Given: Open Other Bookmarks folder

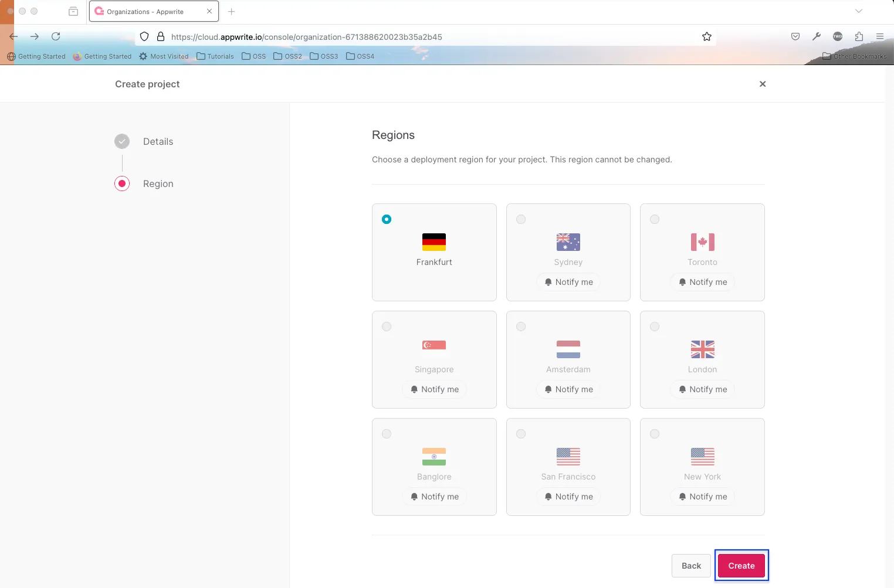Looking at the screenshot, I should click(854, 56).
